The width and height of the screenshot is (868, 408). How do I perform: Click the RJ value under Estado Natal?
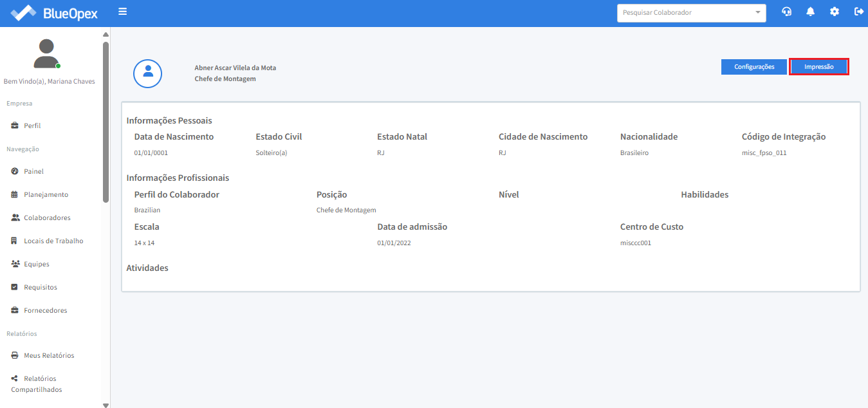click(381, 153)
